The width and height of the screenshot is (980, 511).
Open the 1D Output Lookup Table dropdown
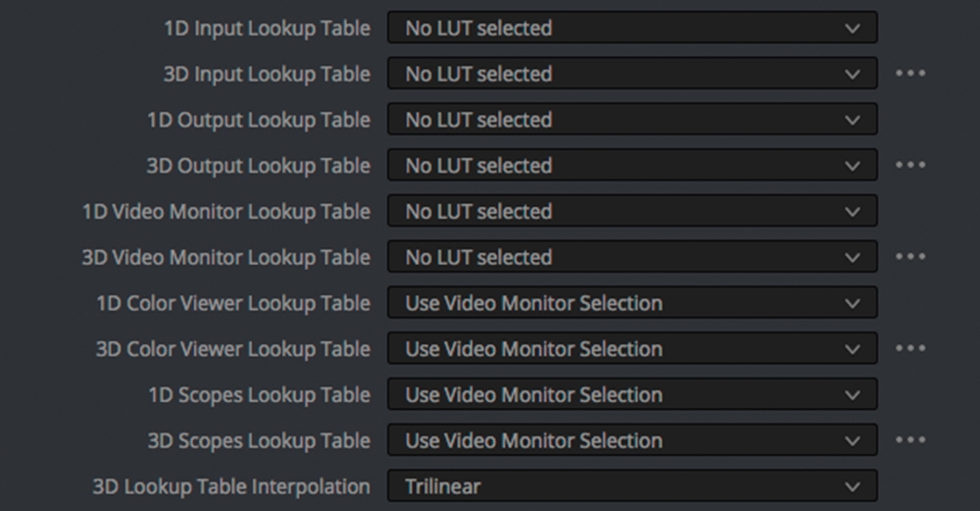632,120
